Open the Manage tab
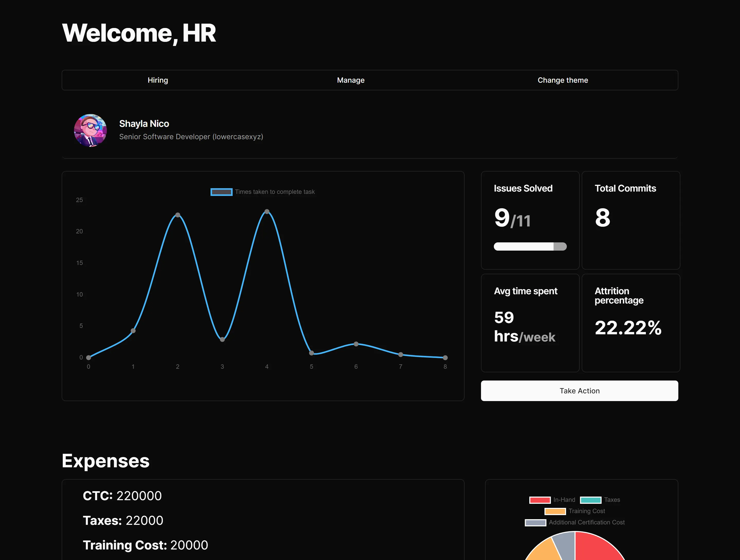Image resolution: width=740 pixels, height=560 pixels. [350, 80]
